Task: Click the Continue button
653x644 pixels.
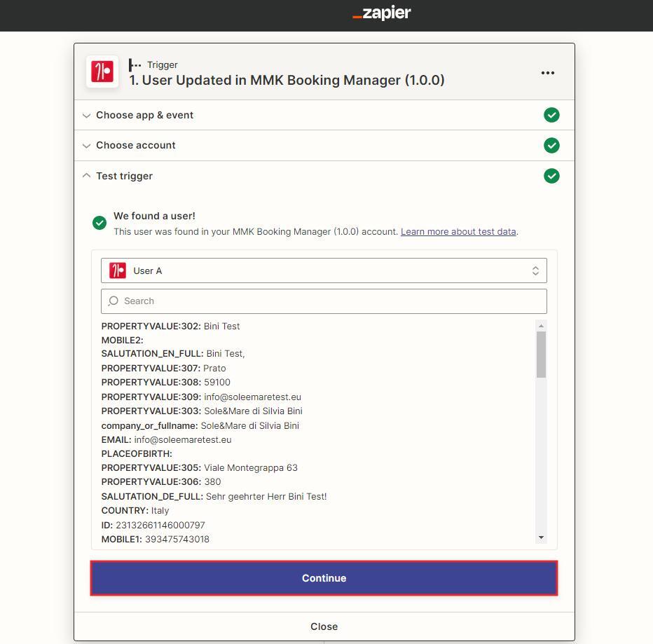Action: click(324, 577)
